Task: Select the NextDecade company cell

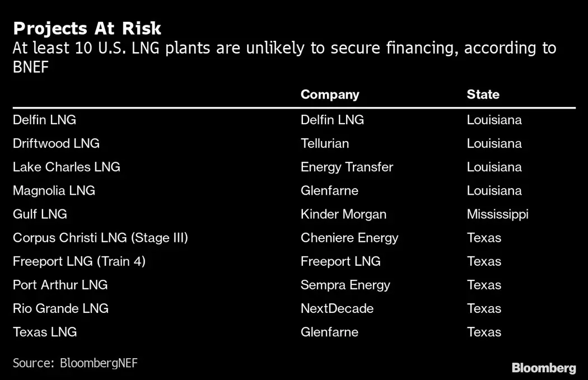Action: (337, 308)
